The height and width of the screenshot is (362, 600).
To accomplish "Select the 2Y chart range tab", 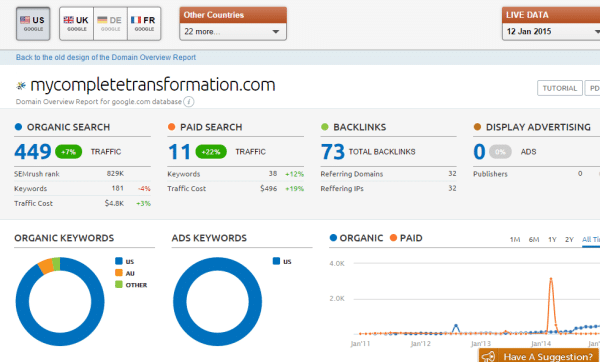I will (x=569, y=240).
